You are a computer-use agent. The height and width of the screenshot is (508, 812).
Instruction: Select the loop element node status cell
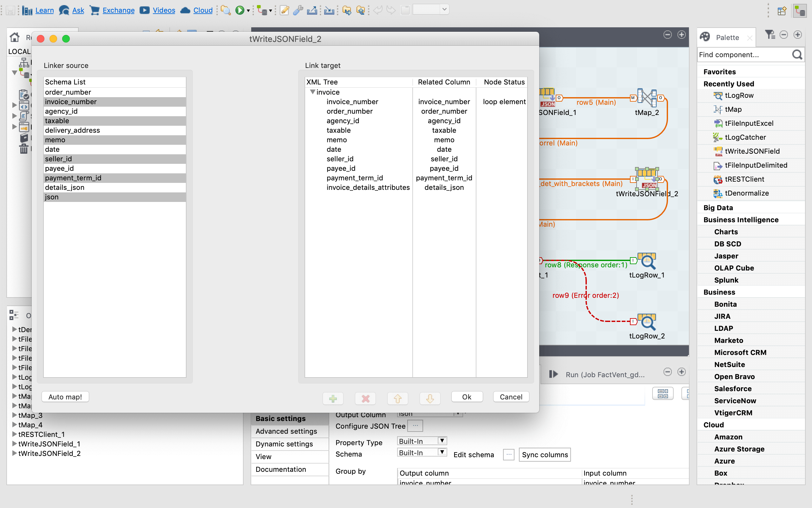coord(504,102)
